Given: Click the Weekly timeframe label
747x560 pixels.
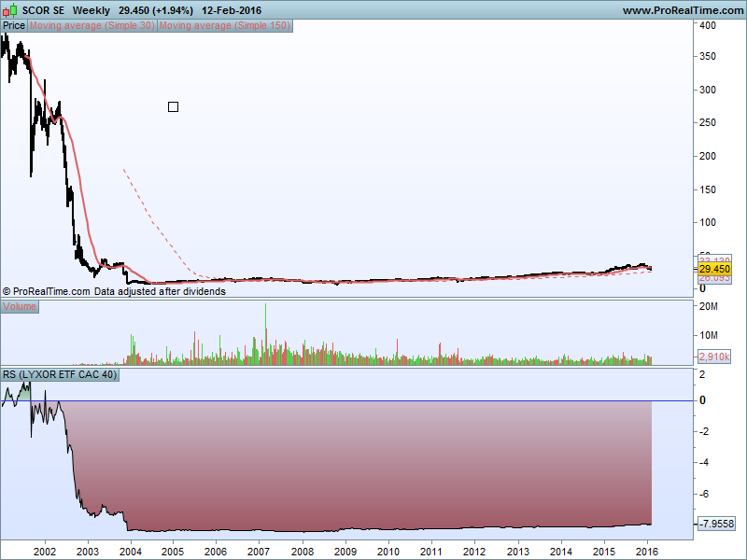Looking at the screenshot, I should pos(91,10).
